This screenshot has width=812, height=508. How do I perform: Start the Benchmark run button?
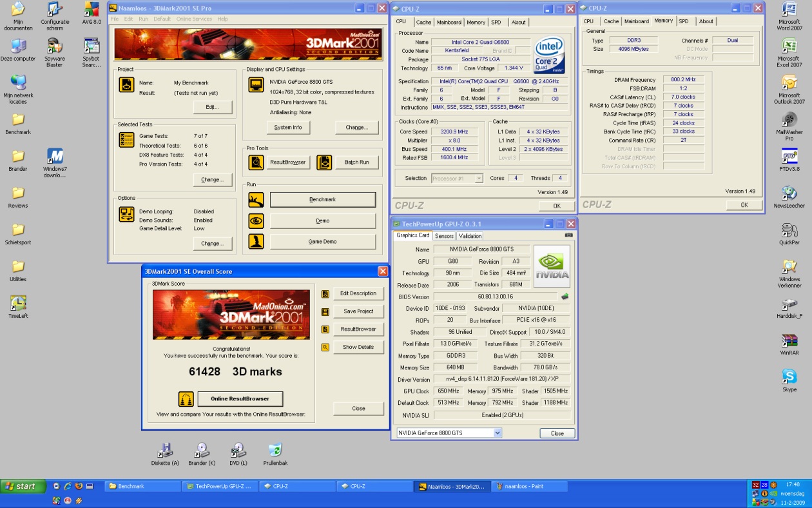[323, 200]
